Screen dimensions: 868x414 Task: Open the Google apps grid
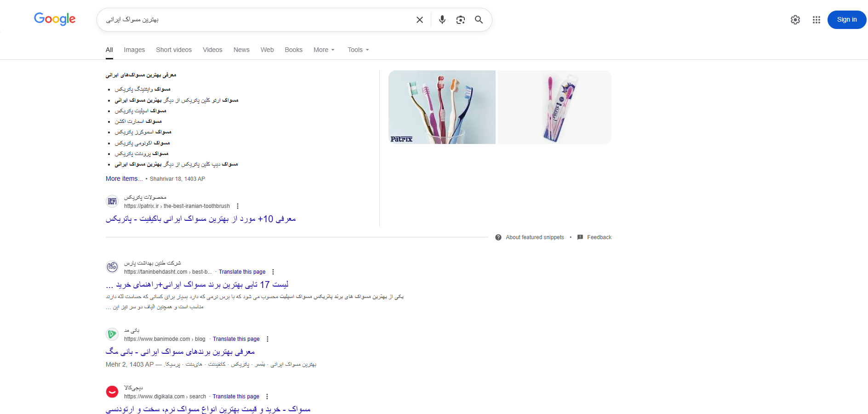(817, 20)
